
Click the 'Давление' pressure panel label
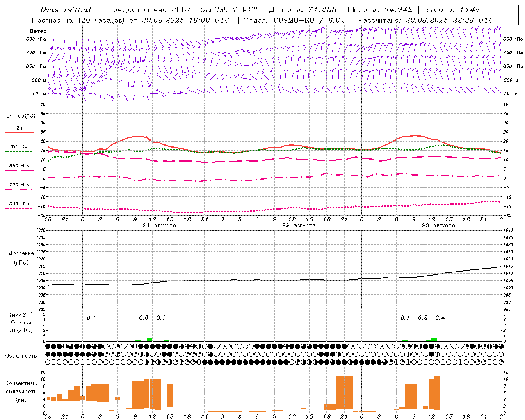[21, 253]
